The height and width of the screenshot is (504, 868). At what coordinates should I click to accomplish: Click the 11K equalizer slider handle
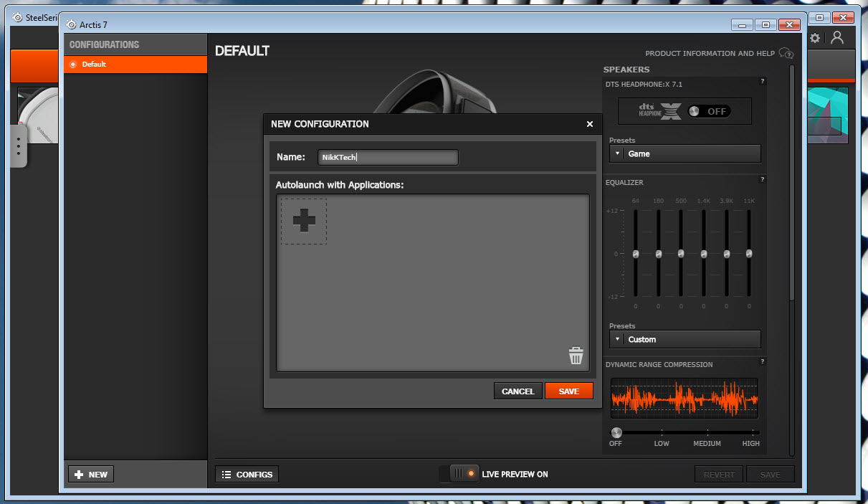pyautogui.click(x=749, y=254)
